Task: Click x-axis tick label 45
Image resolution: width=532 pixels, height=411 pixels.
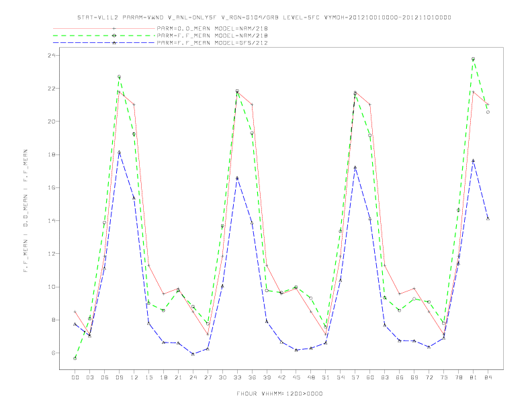Action: [296, 377]
